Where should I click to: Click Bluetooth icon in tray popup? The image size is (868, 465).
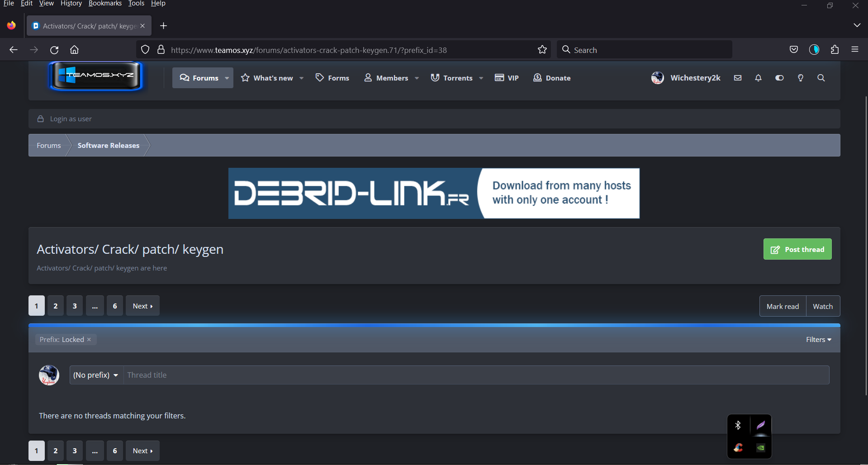pyautogui.click(x=738, y=425)
